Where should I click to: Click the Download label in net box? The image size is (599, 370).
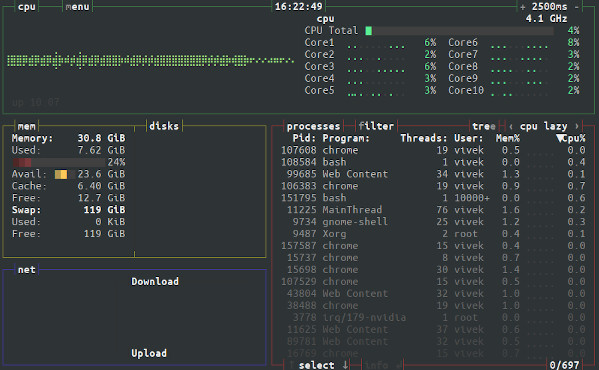(155, 281)
